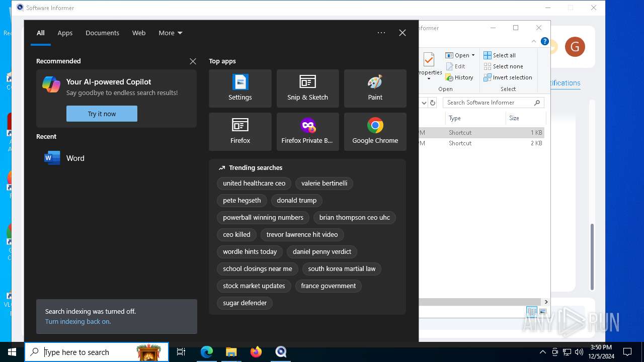Open the network icon in the tray
644x362 pixels.
567,352
